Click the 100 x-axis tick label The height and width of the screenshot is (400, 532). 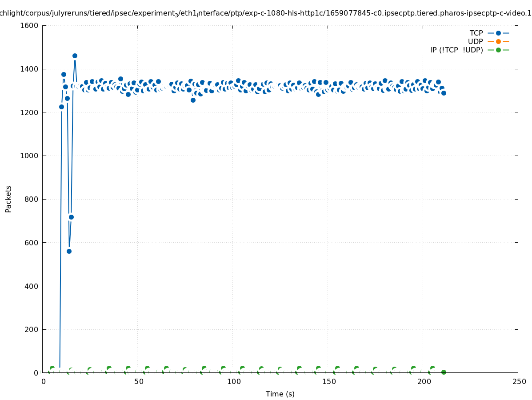tap(233, 381)
